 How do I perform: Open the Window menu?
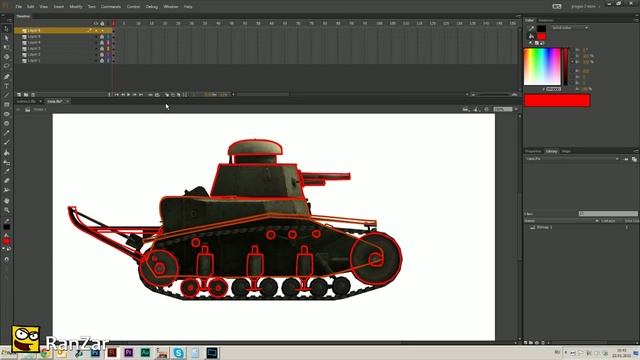pos(171,7)
